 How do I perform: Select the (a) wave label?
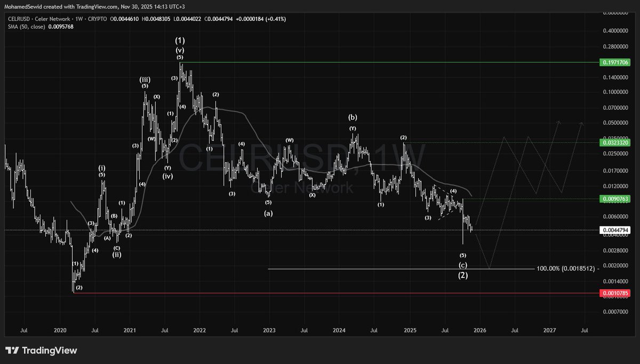tap(269, 213)
